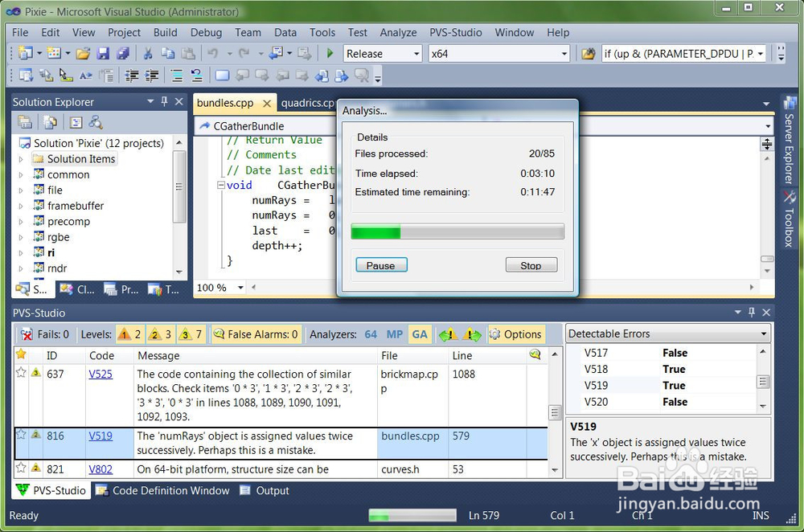Toggle Fails messages filter
The height and width of the screenshot is (532, 804).
[45, 334]
